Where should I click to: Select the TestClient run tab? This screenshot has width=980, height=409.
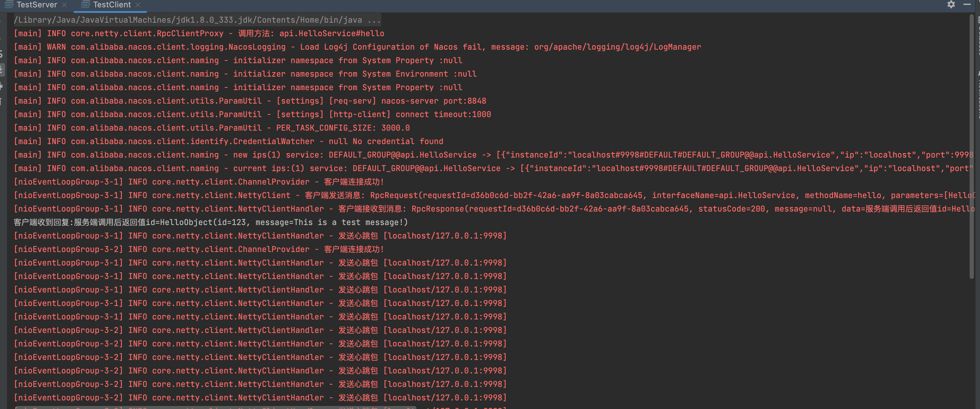pos(111,5)
